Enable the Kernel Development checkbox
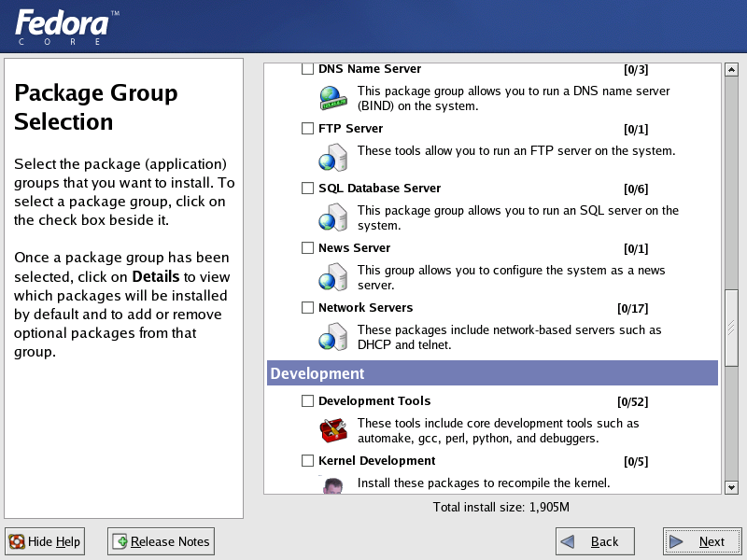Viewport: 747px width, 560px height. [308, 460]
